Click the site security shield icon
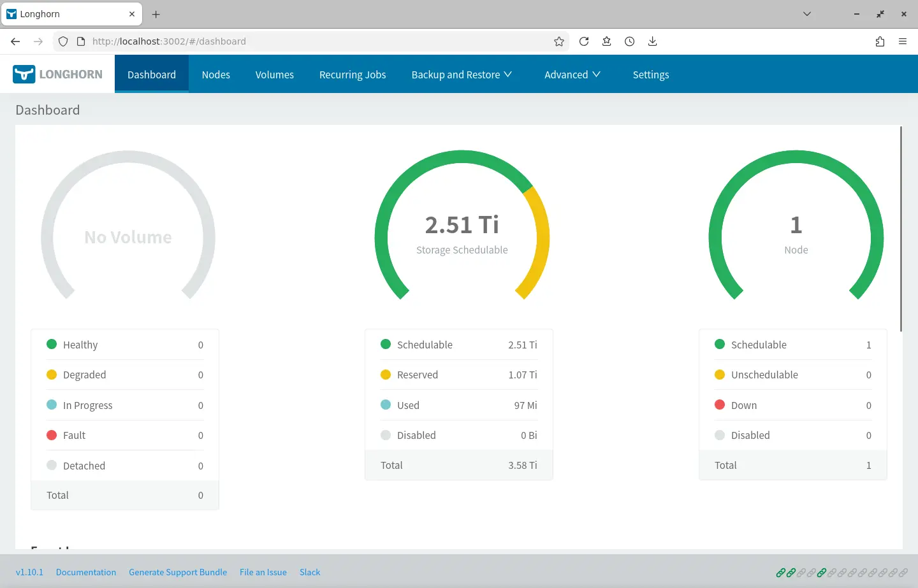This screenshot has width=918, height=588. [63, 41]
